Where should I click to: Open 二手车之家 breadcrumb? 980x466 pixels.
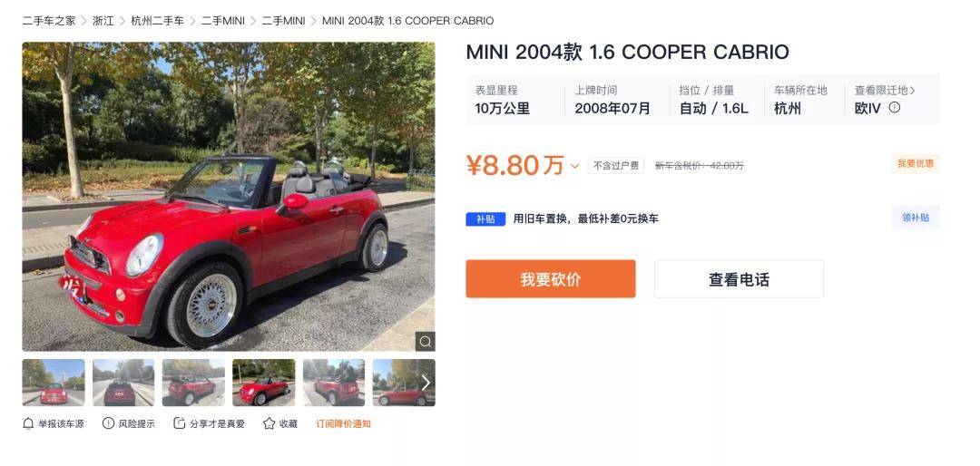click(x=49, y=21)
